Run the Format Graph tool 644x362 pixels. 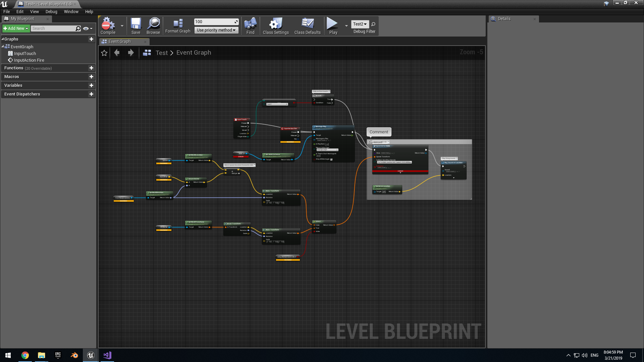(178, 26)
